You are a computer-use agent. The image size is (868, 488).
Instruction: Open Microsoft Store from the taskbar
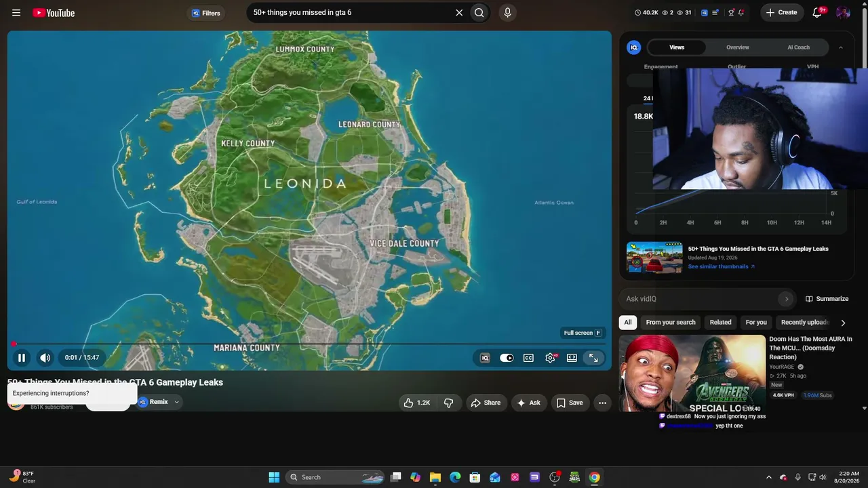[475, 477]
